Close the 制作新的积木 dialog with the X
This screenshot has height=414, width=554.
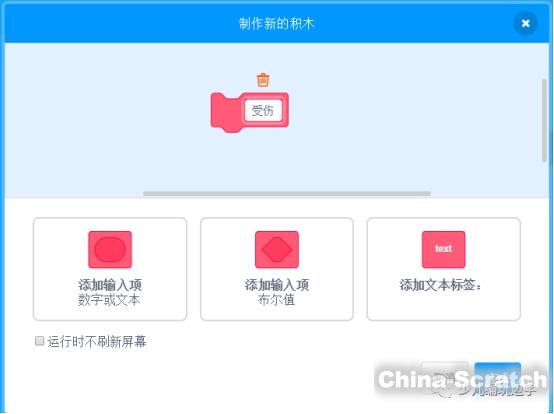(x=525, y=23)
